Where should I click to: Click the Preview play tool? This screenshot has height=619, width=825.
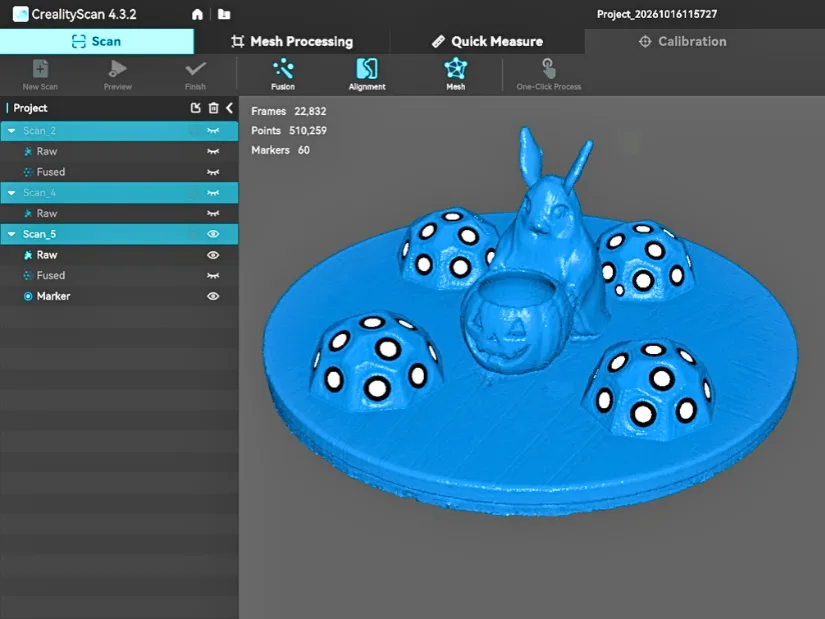tap(117, 75)
